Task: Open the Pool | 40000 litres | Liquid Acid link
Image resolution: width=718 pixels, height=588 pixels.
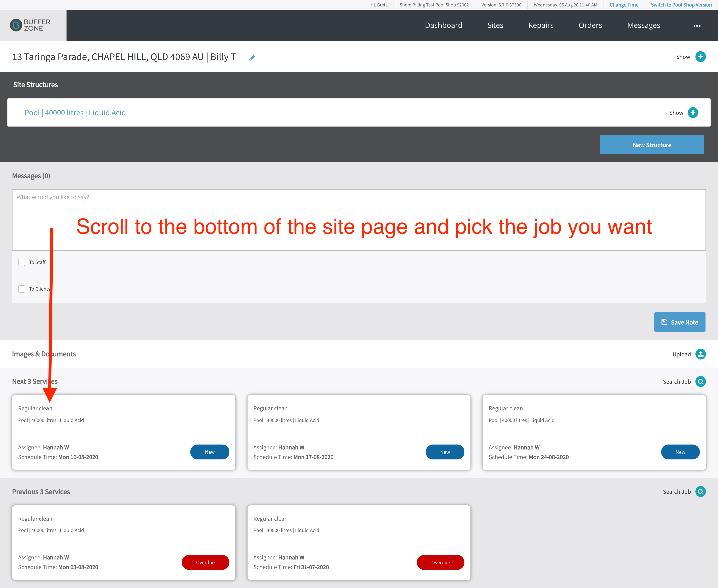Action: [75, 112]
